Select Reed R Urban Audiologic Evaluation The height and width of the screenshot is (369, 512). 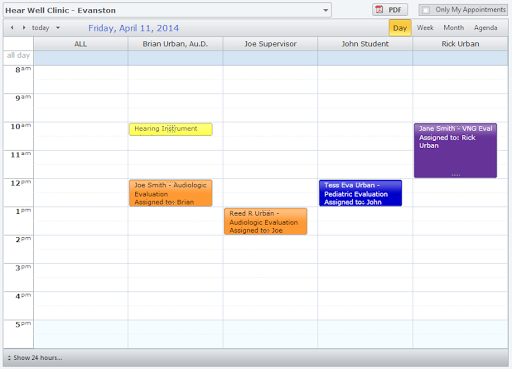(x=266, y=221)
